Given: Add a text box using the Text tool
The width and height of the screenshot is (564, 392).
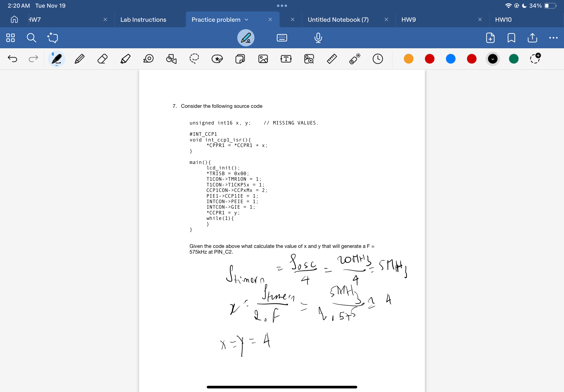Looking at the screenshot, I should coord(286,59).
